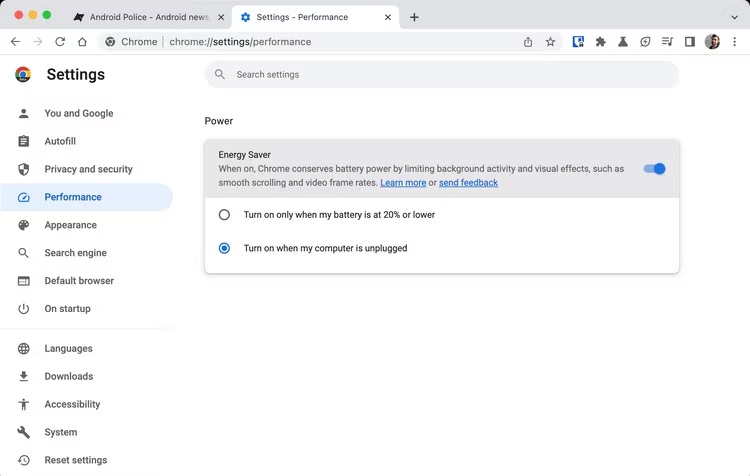This screenshot has width=750, height=476.
Task: Open the Chrome Labs flask icon
Action: point(622,42)
